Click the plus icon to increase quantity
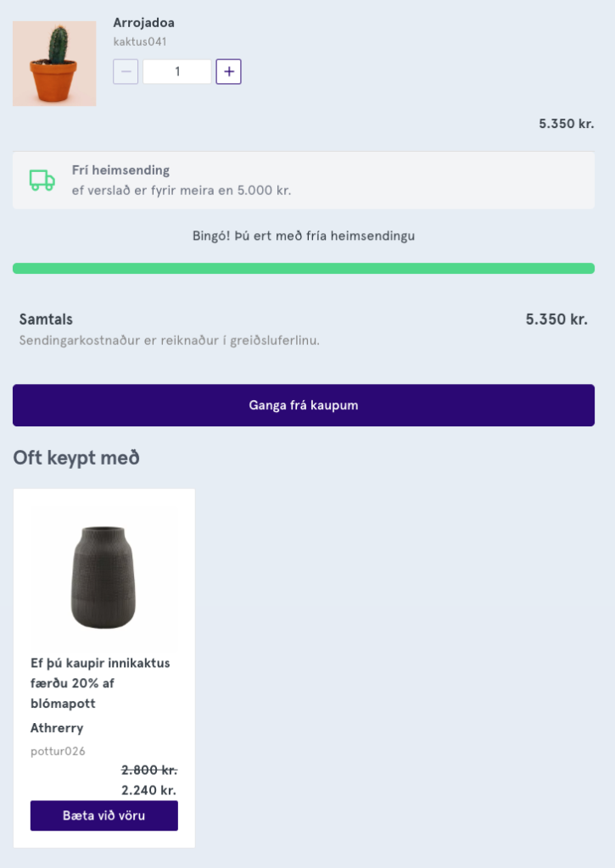This screenshot has width=615, height=868. [228, 72]
